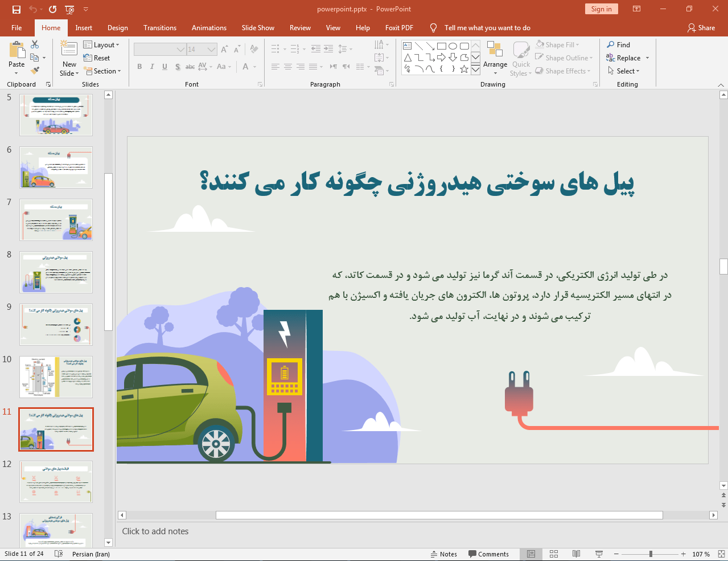Viewport: 728px width, 561px height.
Task: Expand the shapes gallery More arrow
Action: pos(476,69)
